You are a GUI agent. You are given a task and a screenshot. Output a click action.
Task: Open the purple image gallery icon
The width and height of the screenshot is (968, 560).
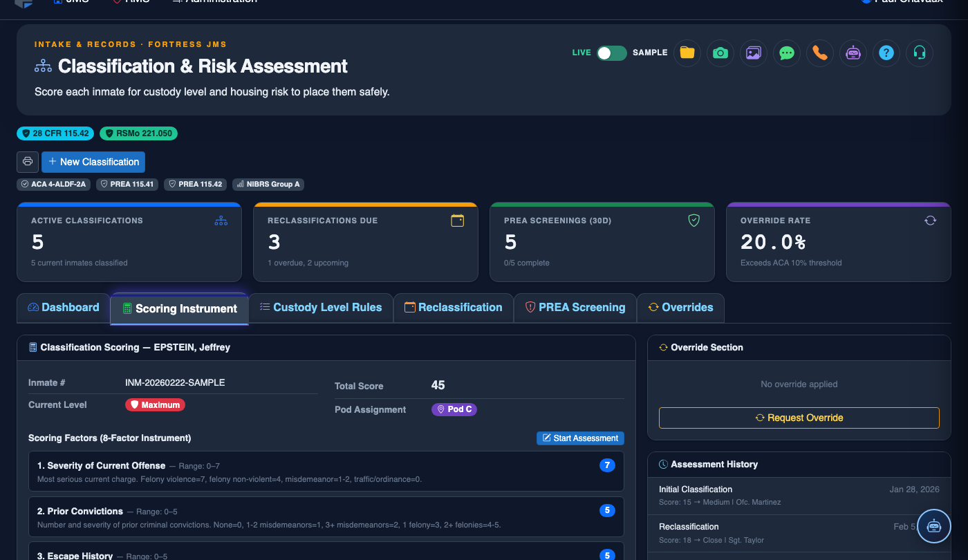[x=754, y=53]
